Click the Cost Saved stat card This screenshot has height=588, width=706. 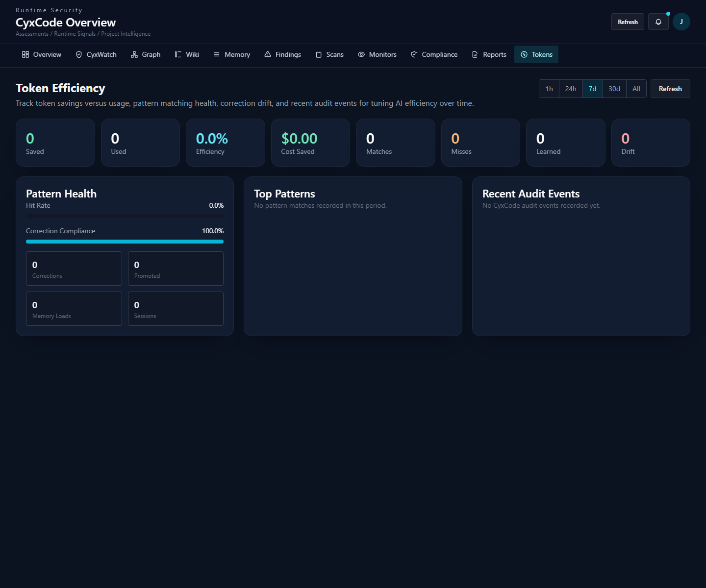310,143
